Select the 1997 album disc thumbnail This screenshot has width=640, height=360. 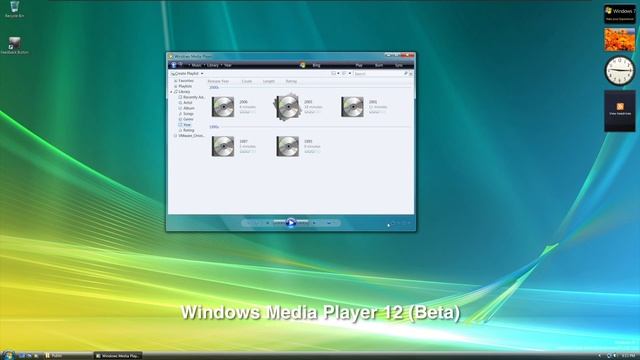pyautogui.click(x=223, y=146)
